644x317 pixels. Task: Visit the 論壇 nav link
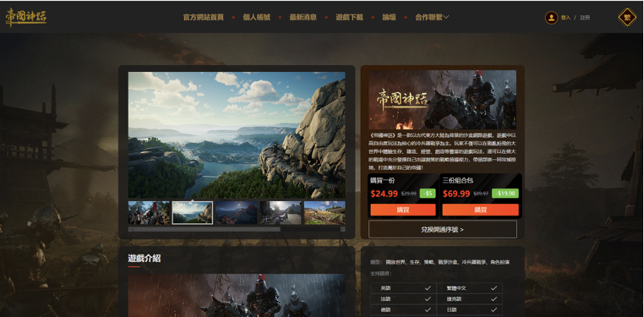(x=389, y=17)
